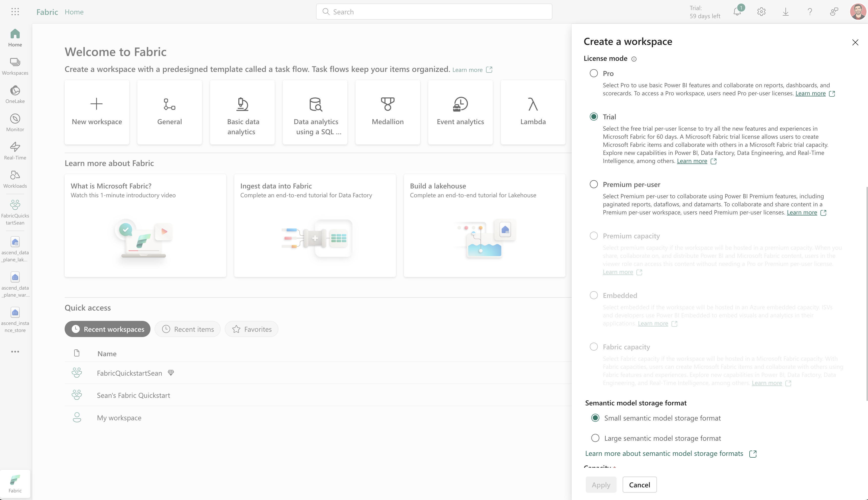Image resolution: width=868 pixels, height=500 pixels.
Task: Close the Create a workspace panel
Action: 855,42
